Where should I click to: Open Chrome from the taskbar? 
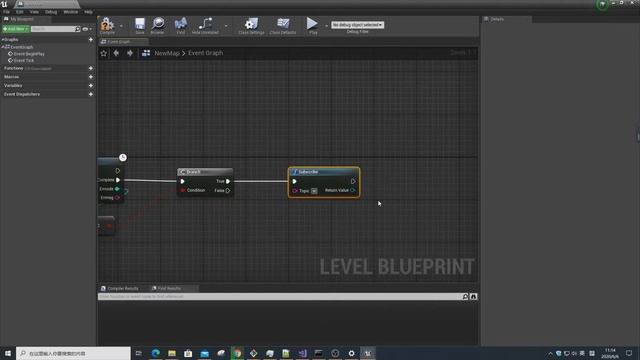[237, 353]
